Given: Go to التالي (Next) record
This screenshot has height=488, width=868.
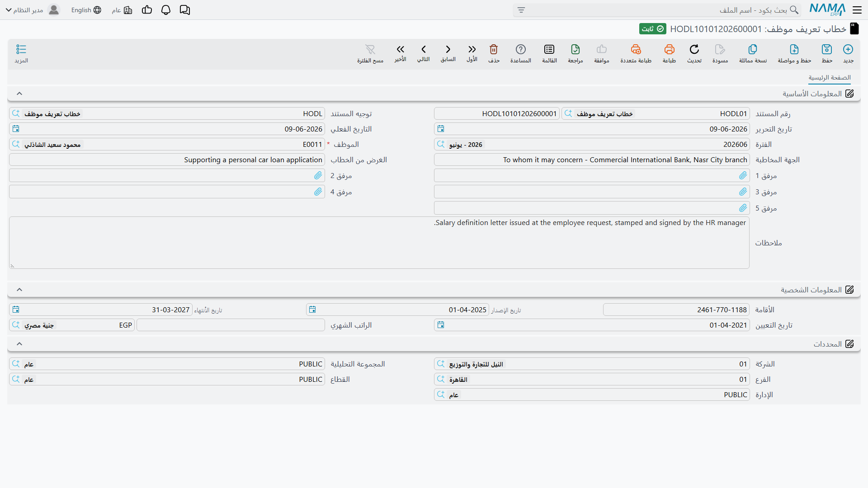Looking at the screenshot, I should (424, 49).
